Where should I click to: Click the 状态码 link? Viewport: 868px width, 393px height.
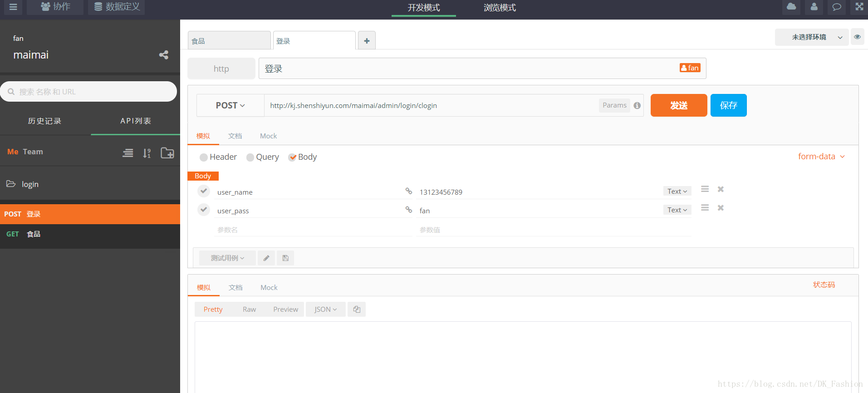click(x=824, y=285)
